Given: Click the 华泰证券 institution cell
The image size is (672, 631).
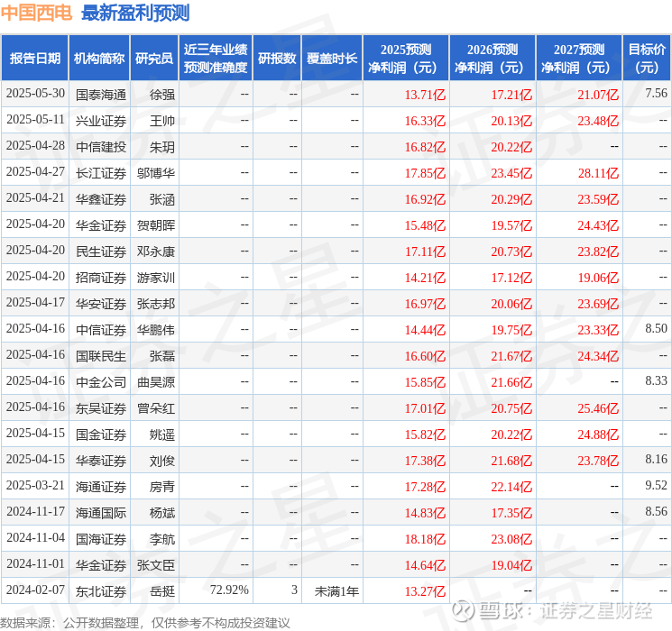Looking at the screenshot, I should pyautogui.click(x=101, y=461).
